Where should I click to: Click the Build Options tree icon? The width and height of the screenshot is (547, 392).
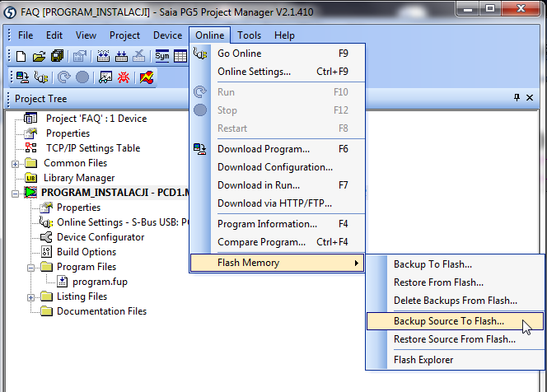pyautogui.click(x=46, y=252)
